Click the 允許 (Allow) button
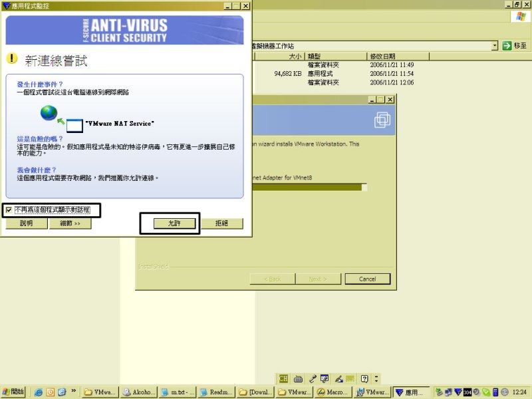This screenshot has height=399, width=532. point(174,223)
